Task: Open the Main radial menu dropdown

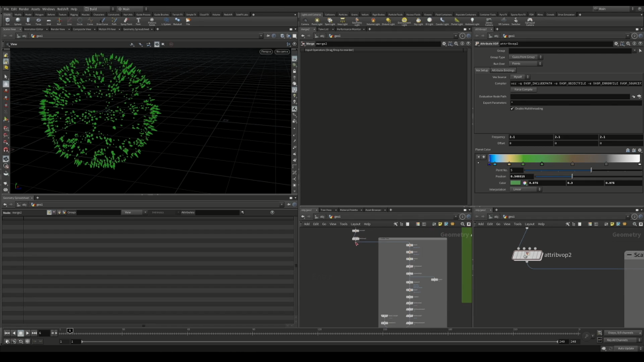Action: click(x=132, y=9)
